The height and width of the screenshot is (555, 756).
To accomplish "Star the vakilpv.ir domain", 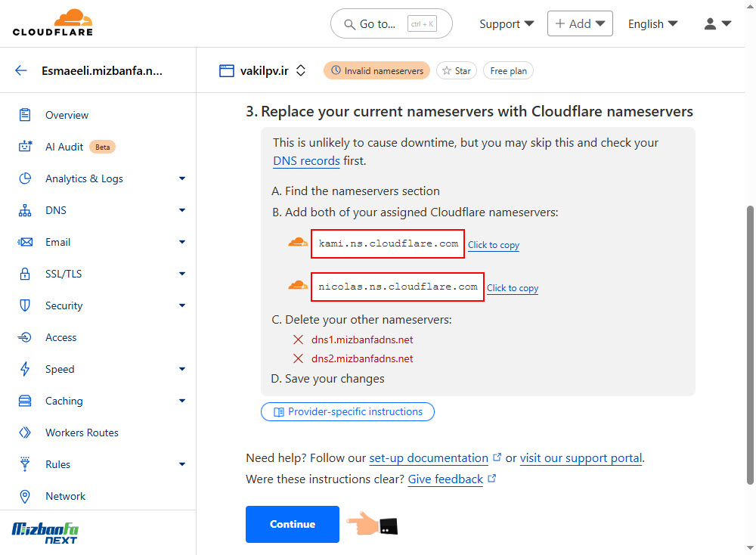I will pos(456,71).
